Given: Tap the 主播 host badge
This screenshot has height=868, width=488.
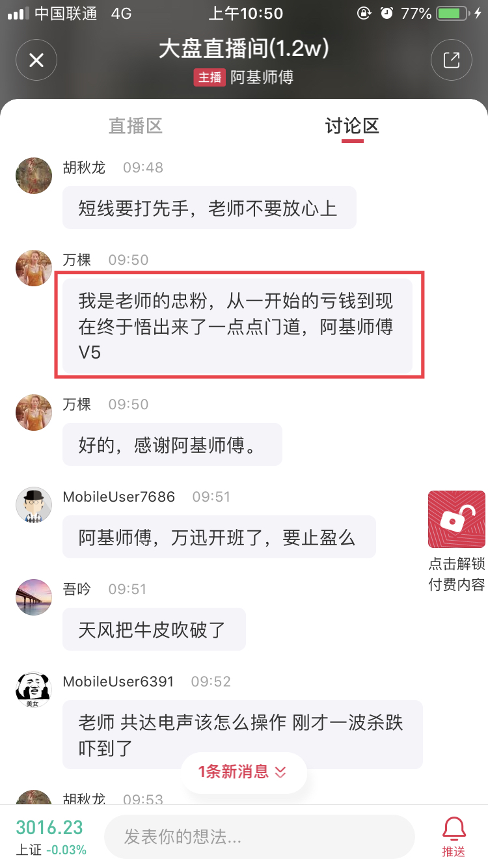Looking at the screenshot, I should [210, 77].
